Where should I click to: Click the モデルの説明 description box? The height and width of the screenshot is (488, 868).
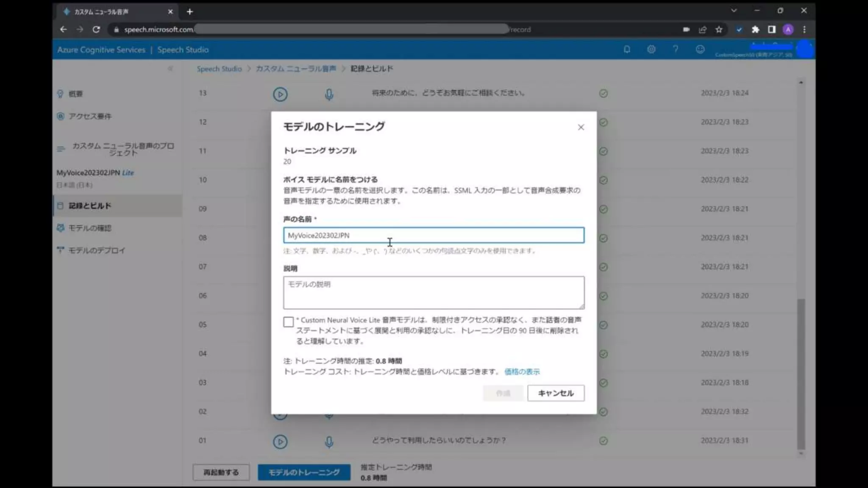coord(433,292)
